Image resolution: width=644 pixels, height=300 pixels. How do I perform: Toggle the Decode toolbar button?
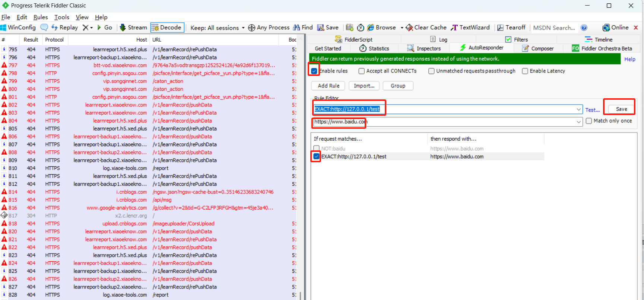pyautogui.click(x=167, y=28)
